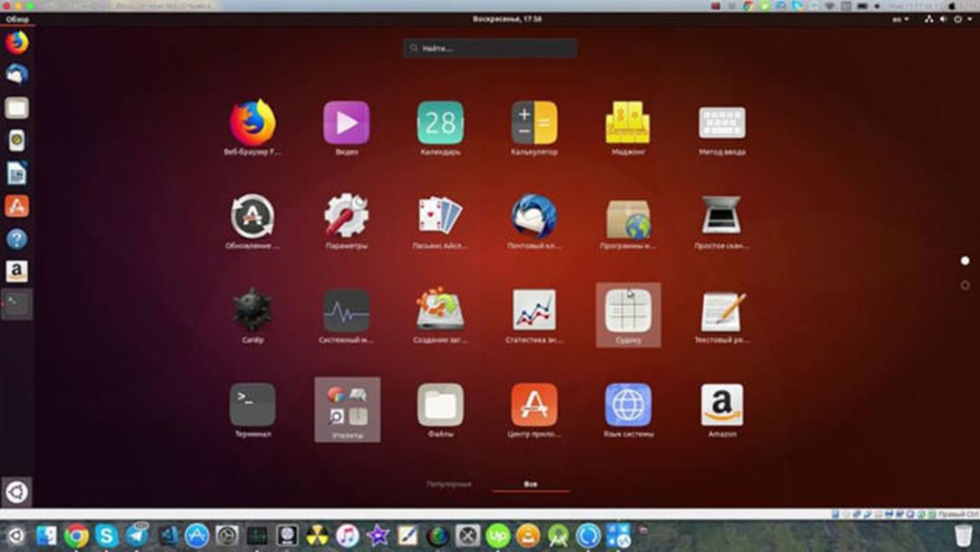Select the All apps tab
The width and height of the screenshot is (980, 552).
[531, 484]
